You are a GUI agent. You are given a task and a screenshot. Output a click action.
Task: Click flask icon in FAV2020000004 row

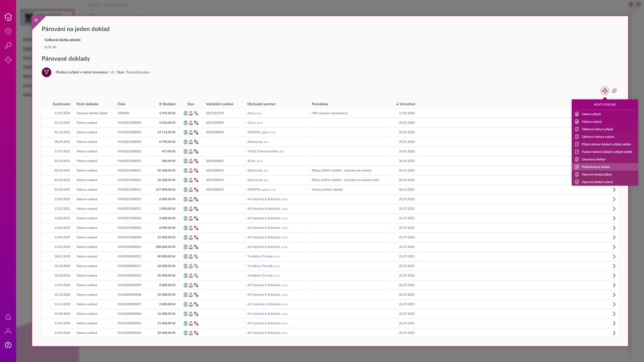click(191, 333)
